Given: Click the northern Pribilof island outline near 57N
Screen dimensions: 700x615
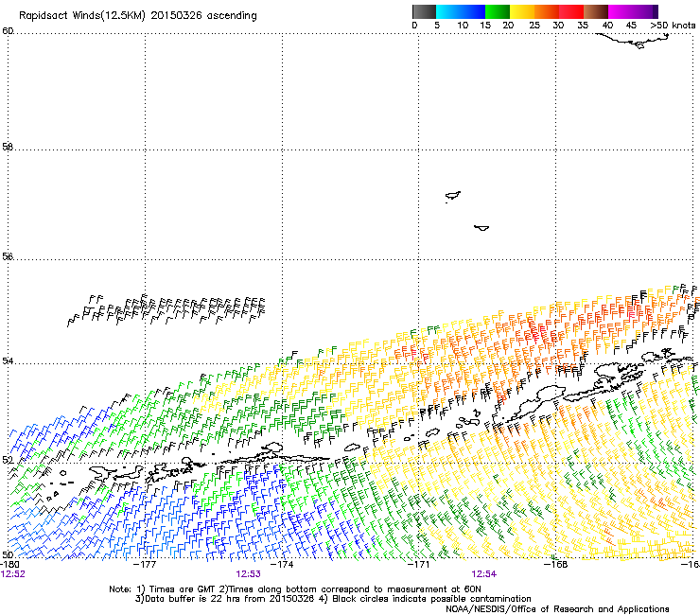Looking at the screenshot, I should pyautogui.click(x=453, y=196).
